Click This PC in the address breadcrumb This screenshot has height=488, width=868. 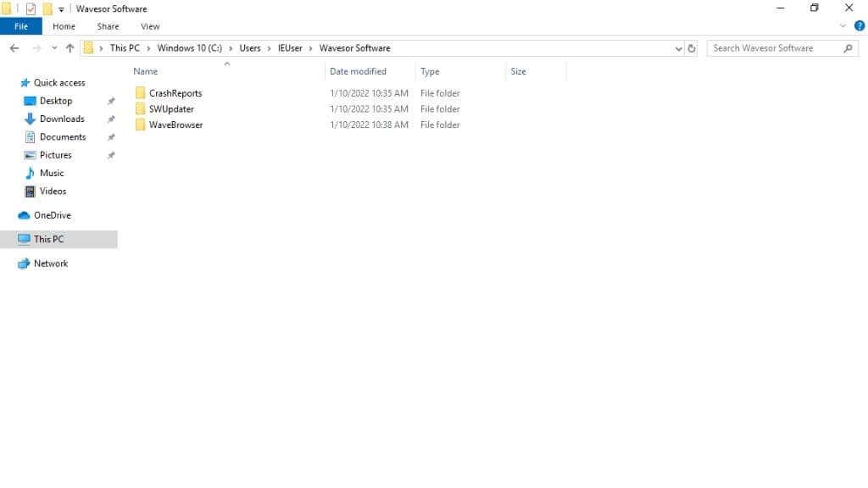pyautogui.click(x=125, y=48)
